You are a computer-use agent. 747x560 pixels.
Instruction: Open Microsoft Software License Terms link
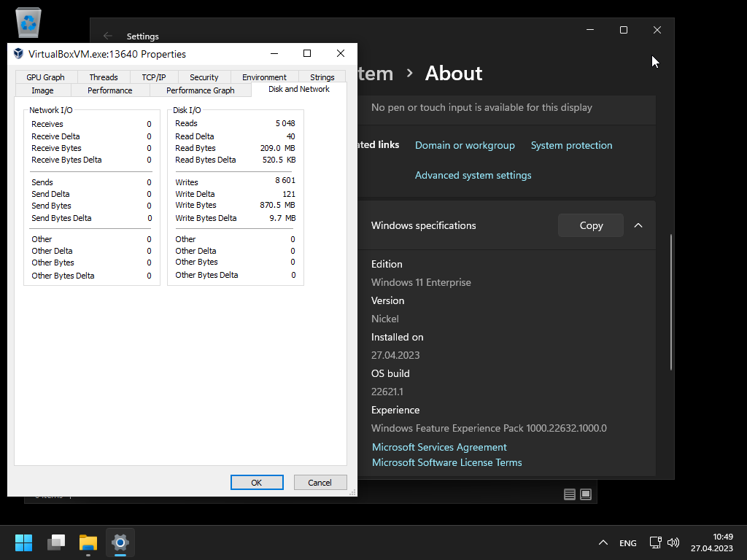click(x=446, y=462)
